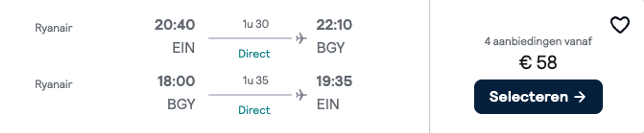Click the arrow inside the Selecteren button
This screenshot has width=644, height=133.
click(580, 97)
